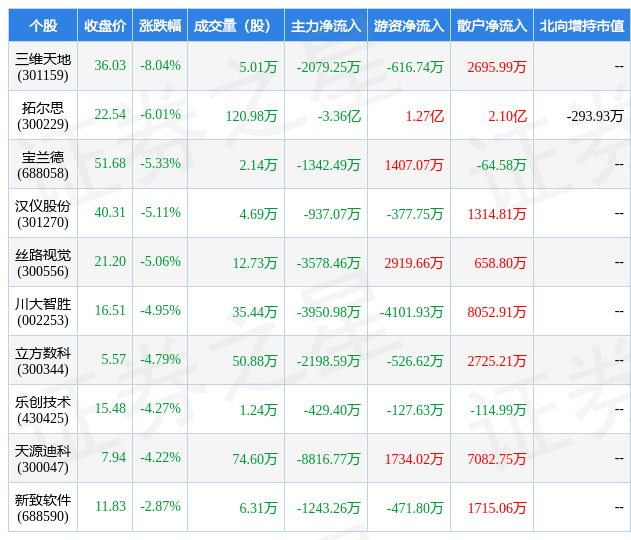Click main inflow -429.40万
631x540 pixels.
(x=332, y=410)
